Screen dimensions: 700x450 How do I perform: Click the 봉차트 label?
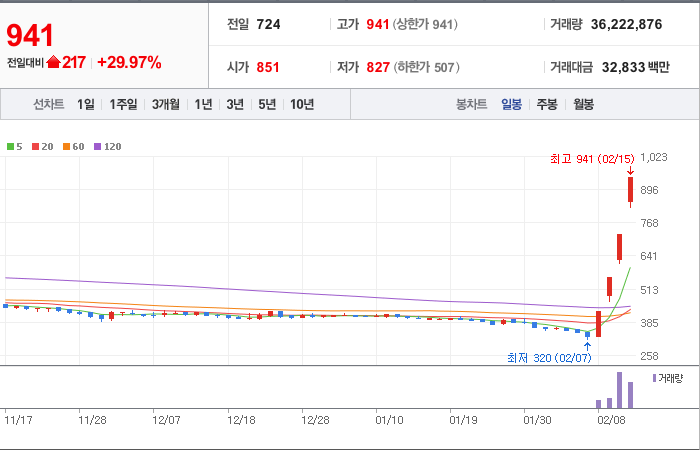click(x=471, y=104)
